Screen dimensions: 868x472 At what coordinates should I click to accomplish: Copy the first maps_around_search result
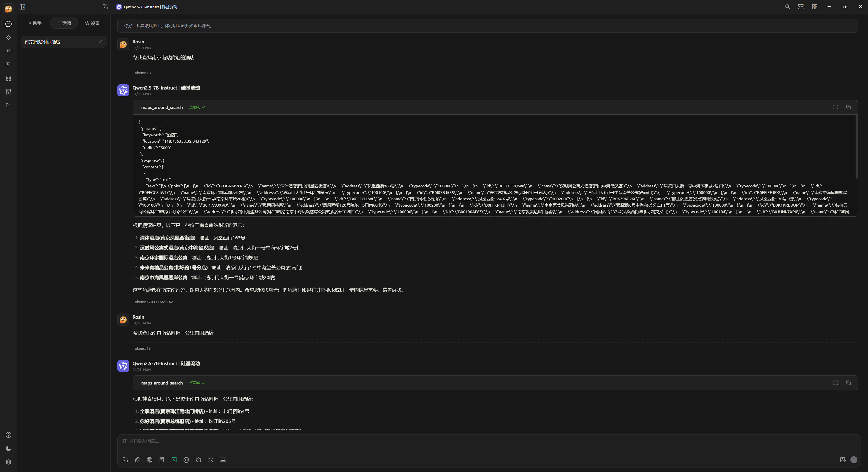click(848, 107)
